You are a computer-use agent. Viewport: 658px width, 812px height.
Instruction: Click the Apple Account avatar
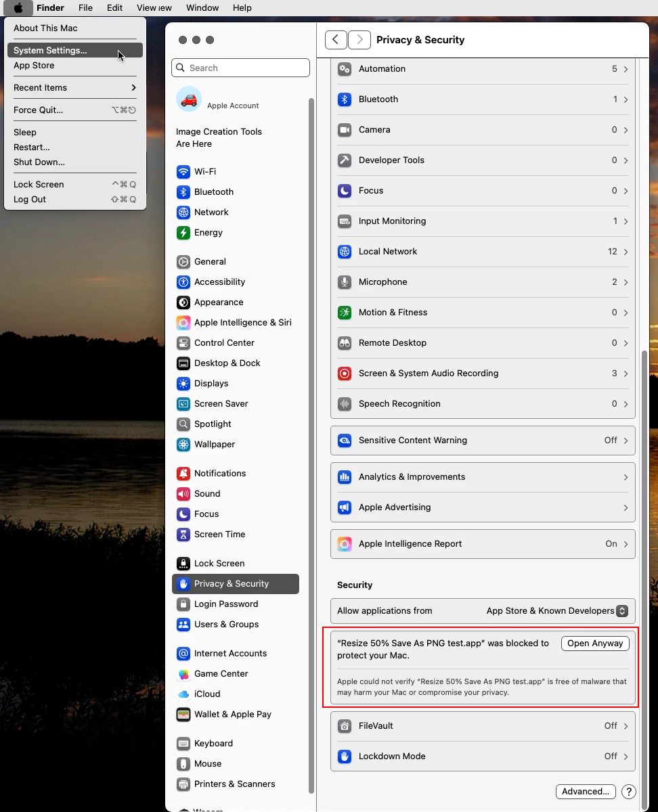189,99
